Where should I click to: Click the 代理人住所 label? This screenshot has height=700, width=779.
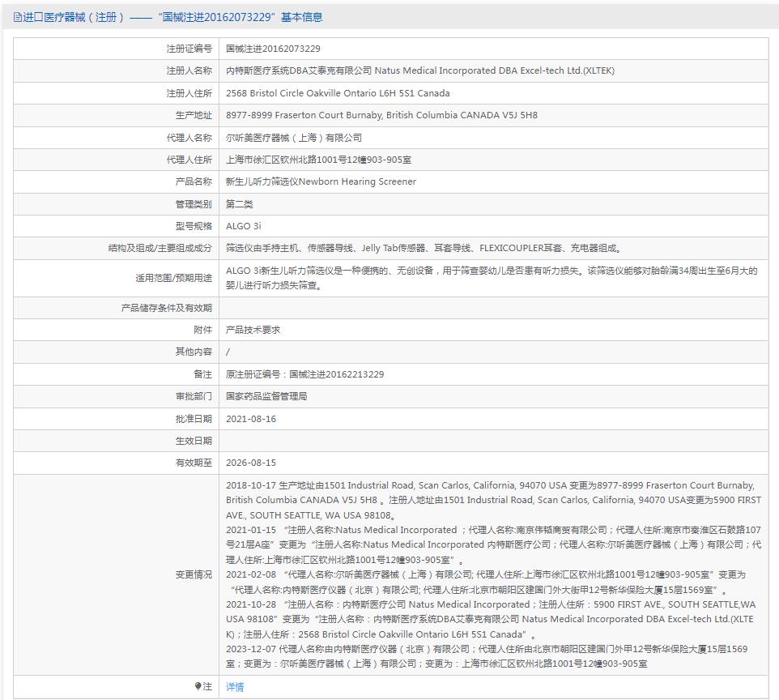point(189,160)
